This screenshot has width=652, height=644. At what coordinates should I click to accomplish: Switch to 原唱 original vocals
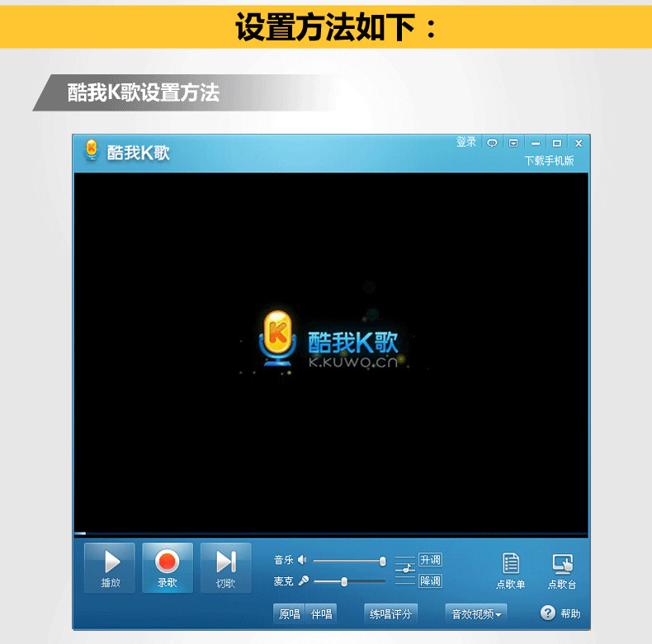pos(289,614)
